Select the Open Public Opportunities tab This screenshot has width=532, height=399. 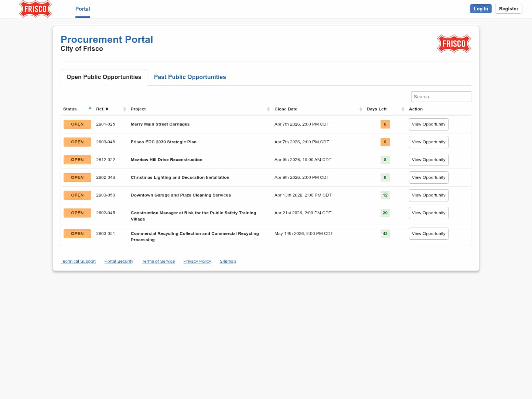pos(104,77)
